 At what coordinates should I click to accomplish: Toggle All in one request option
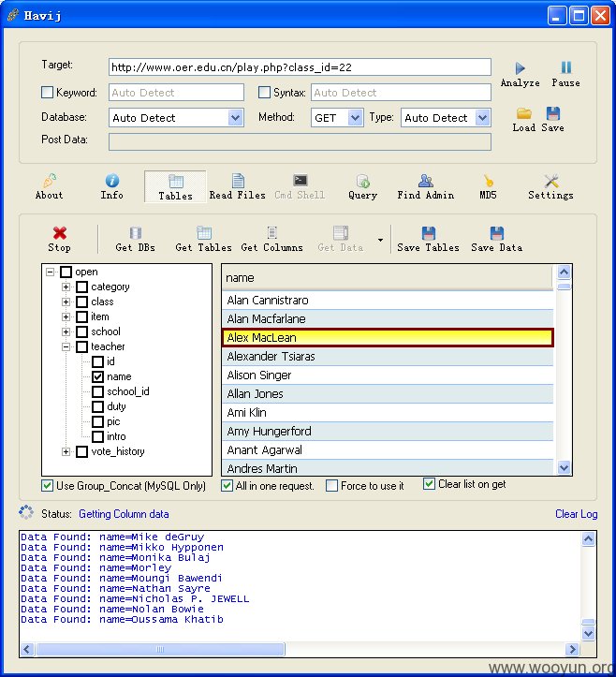pyautogui.click(x=227, y=485)
